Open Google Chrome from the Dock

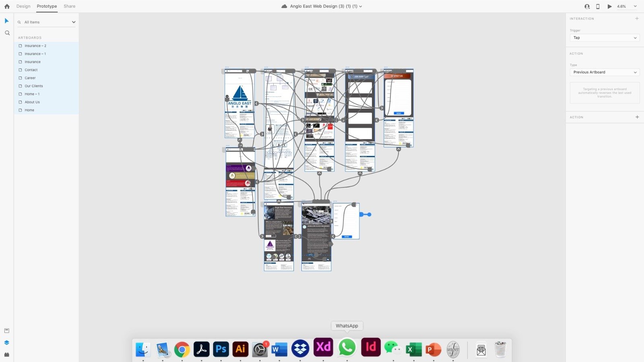click(182, 350)
